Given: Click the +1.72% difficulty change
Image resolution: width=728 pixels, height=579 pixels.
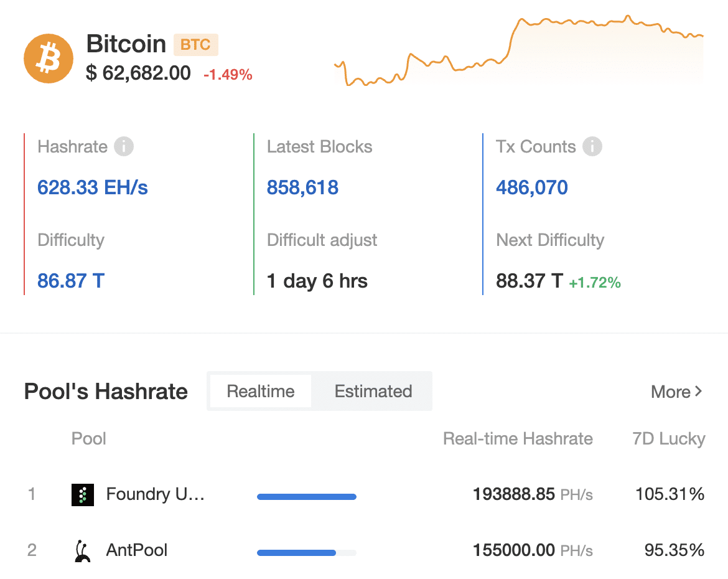Looking at the screenshot, I should point(595,283).
